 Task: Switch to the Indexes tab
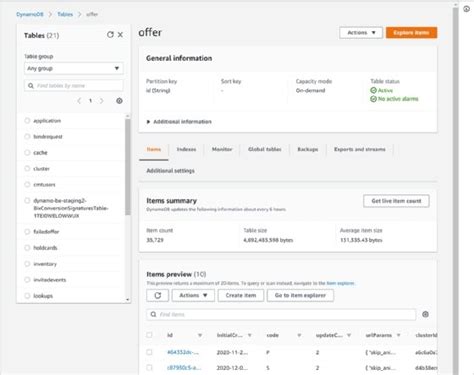[x=186, y=149]
